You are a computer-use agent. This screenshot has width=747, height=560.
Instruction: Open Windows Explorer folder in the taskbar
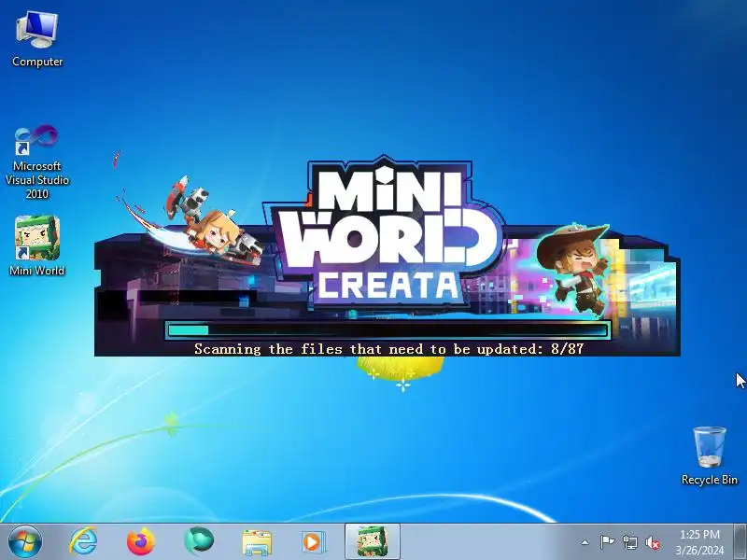coord(257,542)
